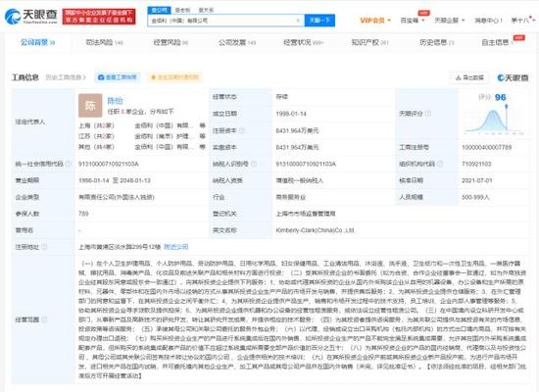Open the 附近公司 link after the address
This screenshot has width=539, height=392.
pyautogui.click(x=176, y=247)
